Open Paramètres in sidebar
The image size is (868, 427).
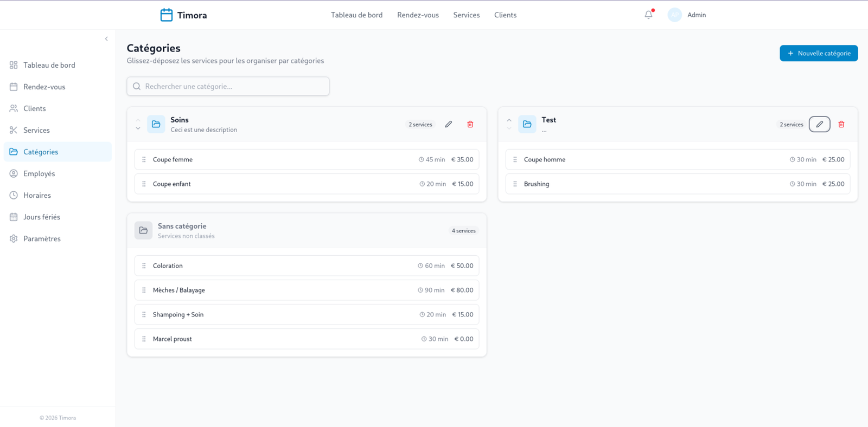58,238
